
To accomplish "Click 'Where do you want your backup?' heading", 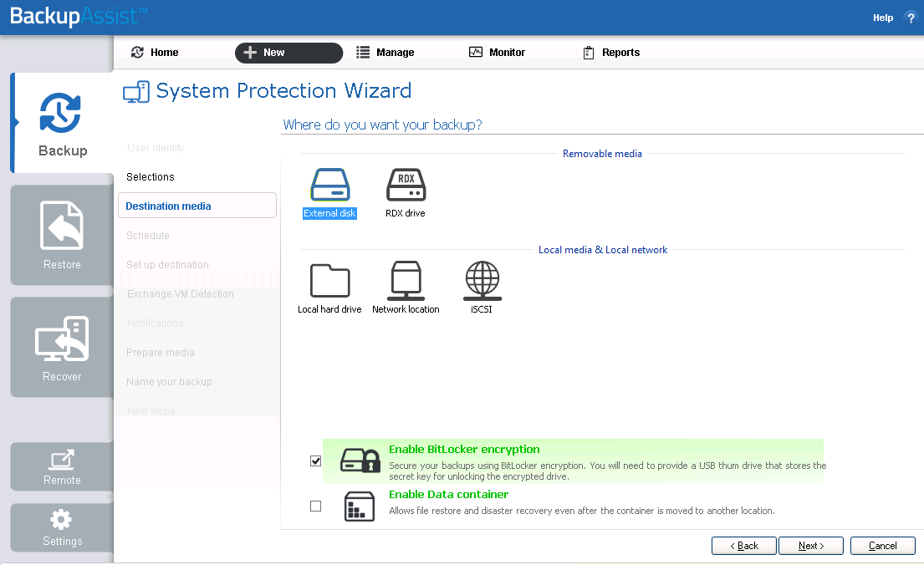I will pyautogui.click(x=382, y=125).
